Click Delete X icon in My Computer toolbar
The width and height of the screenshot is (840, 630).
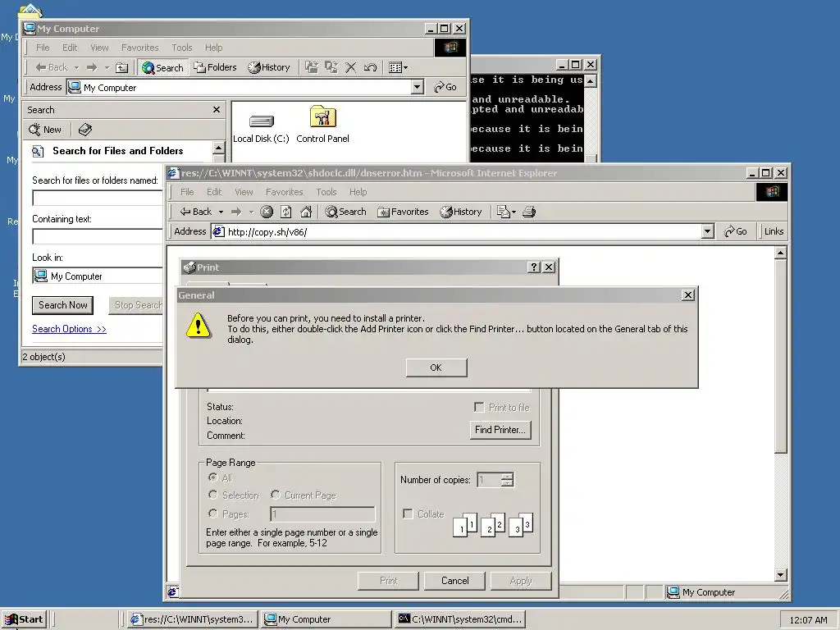coord(350,67)
